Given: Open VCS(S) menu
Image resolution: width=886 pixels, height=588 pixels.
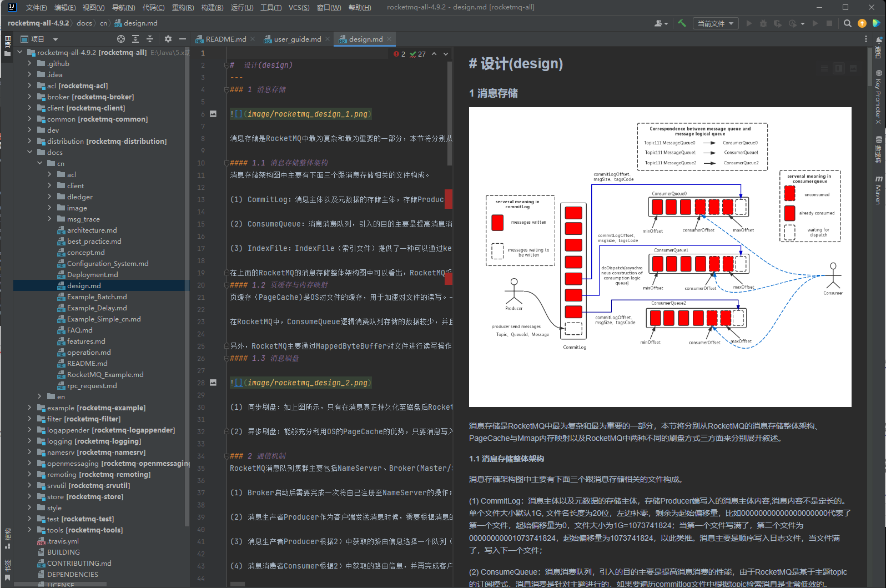Looking at the screenshot, I should (x=299, y=7).
